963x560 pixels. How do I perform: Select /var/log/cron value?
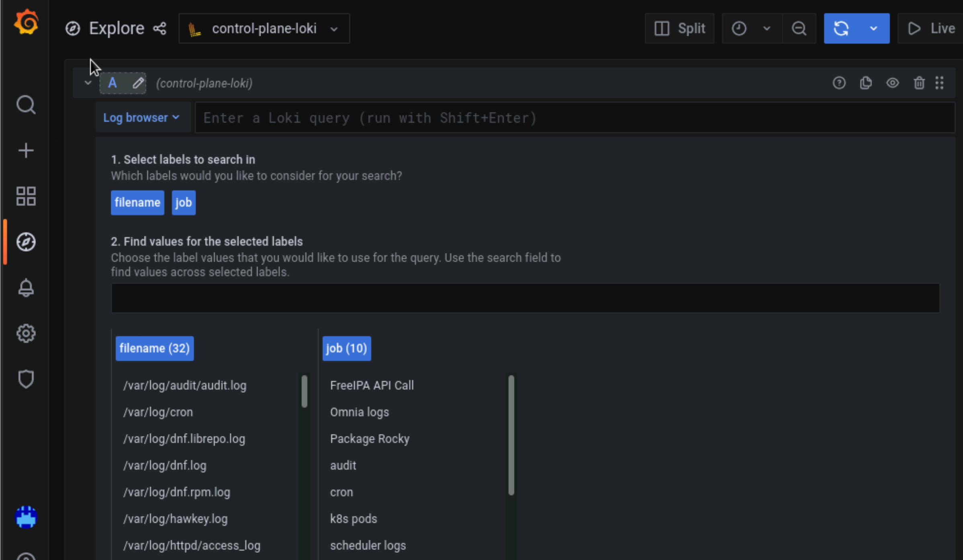[158, 412]
